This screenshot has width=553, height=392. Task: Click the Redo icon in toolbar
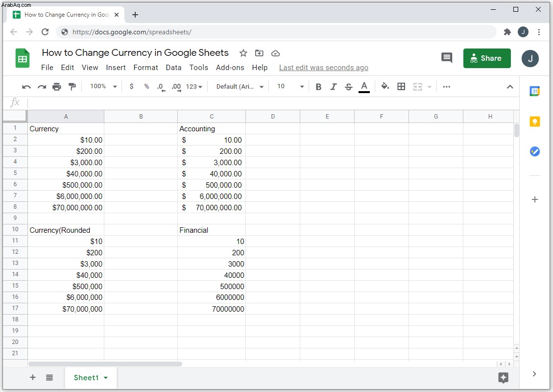coord(42,87)
